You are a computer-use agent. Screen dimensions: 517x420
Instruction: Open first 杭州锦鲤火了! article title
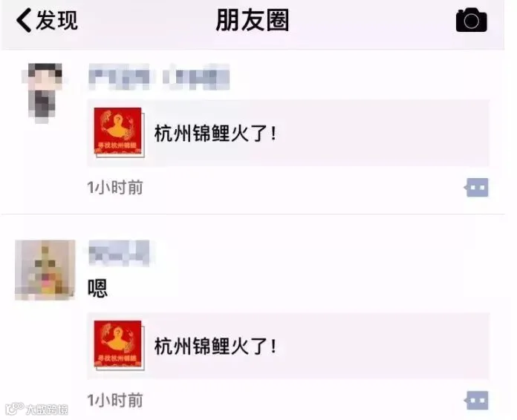tap(215, 134)
